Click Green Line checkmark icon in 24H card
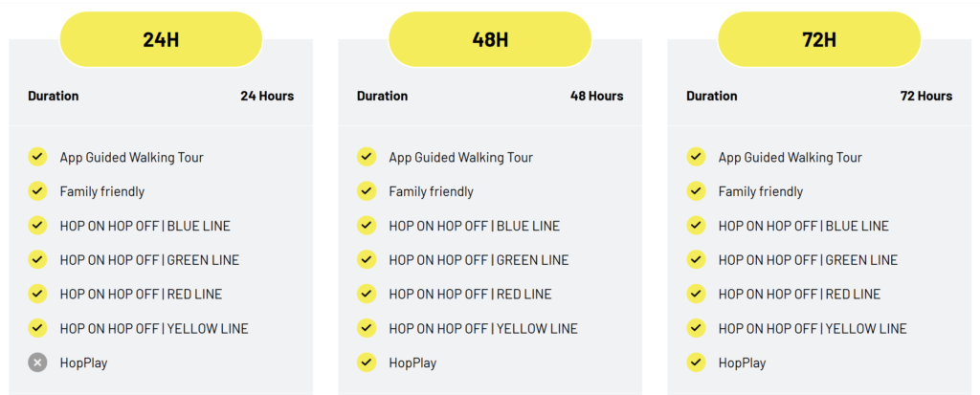The width and height of the screenshot is (980, 395). (x=37, y=259)
